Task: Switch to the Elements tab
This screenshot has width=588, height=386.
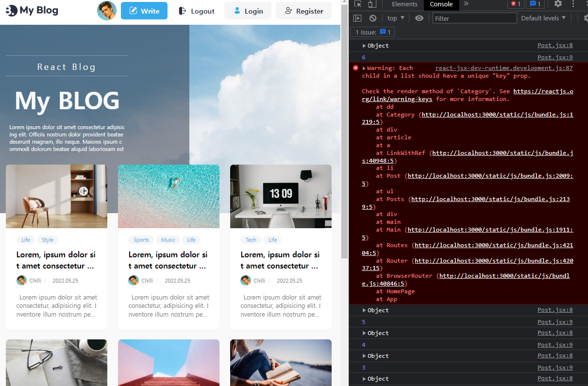Action: pyautogui.click(x=404, y=4)
